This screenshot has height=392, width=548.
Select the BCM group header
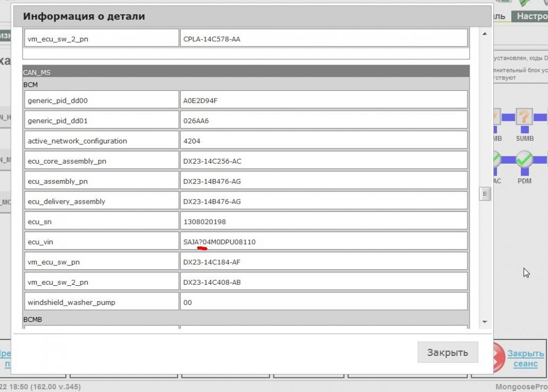(246, 85)
